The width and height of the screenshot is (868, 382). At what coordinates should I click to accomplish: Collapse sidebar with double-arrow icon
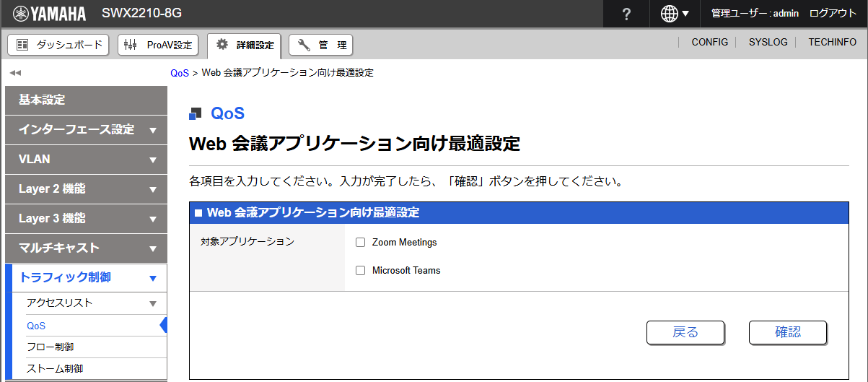[15, 73]
